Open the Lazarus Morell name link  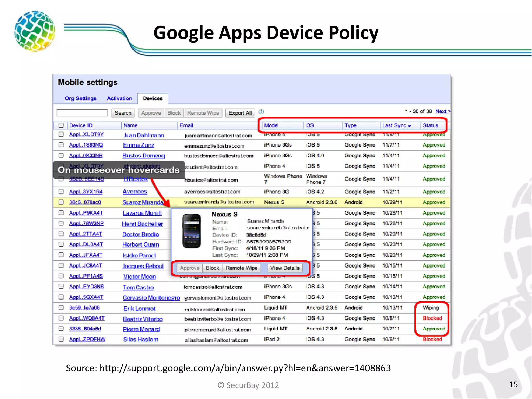coord(142,213)
